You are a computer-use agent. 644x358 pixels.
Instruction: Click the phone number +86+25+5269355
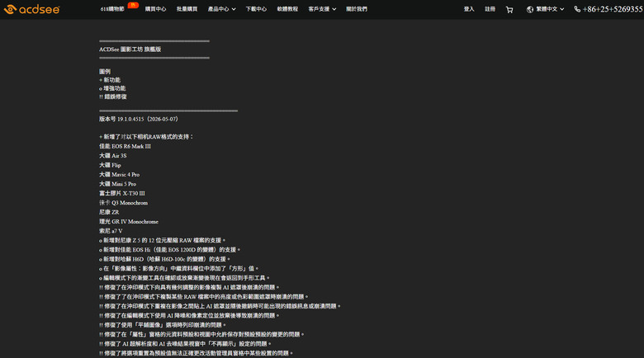608,9
